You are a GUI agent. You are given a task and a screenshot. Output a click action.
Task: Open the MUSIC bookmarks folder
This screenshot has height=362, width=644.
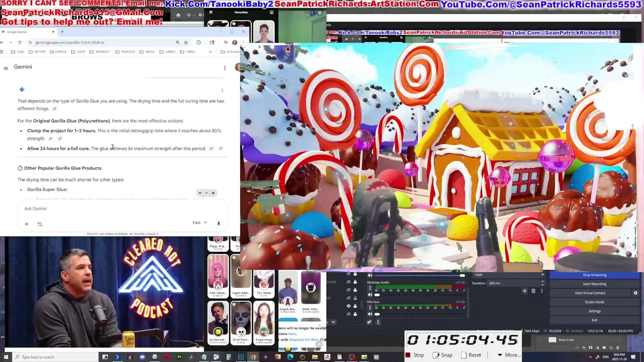coord(147,52)
